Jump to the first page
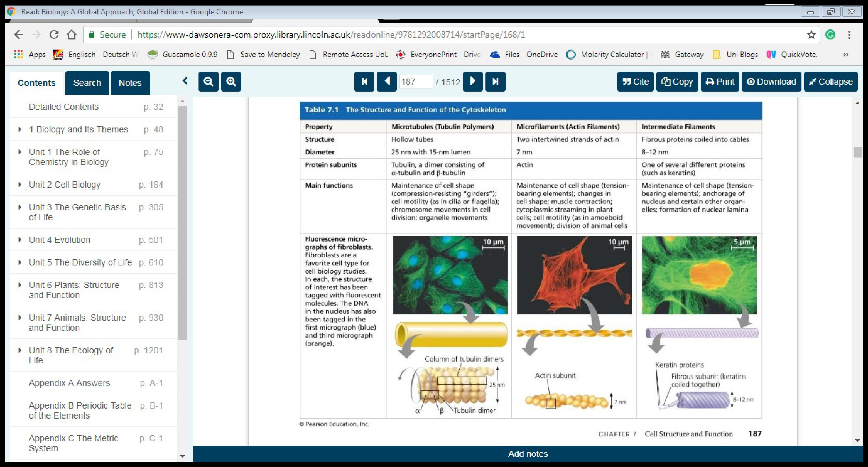Image resolution: width=868 pixels, height=467 pixels. [364, 82]
